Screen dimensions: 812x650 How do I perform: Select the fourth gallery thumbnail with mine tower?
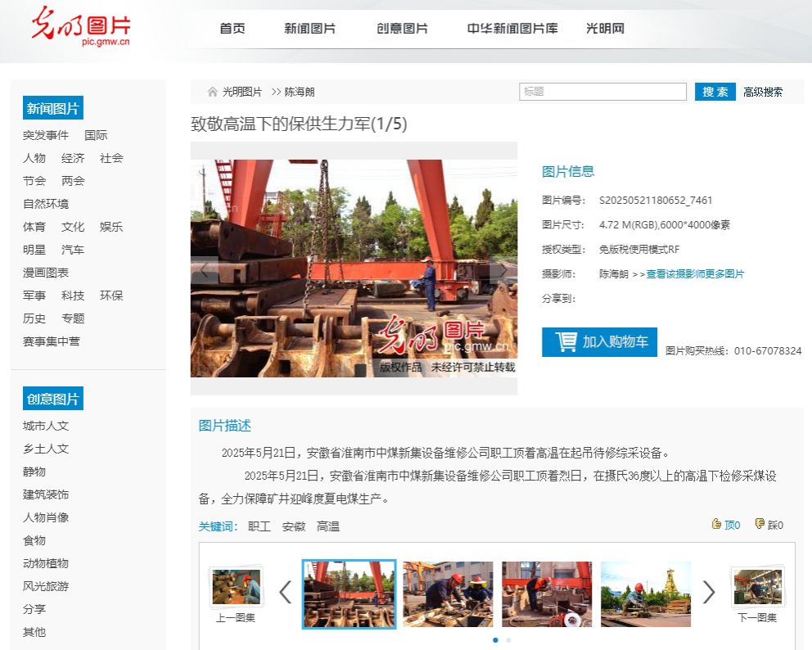pos(646,594)
